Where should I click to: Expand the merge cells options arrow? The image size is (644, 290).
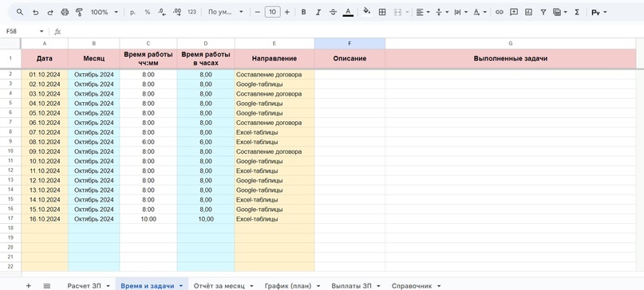point(408,12)
